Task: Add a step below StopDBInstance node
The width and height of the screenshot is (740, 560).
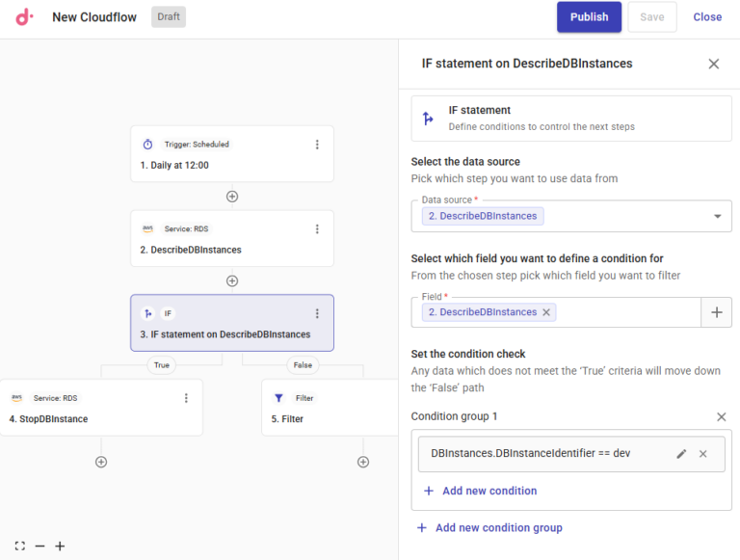Action: [x=101, y=462]
